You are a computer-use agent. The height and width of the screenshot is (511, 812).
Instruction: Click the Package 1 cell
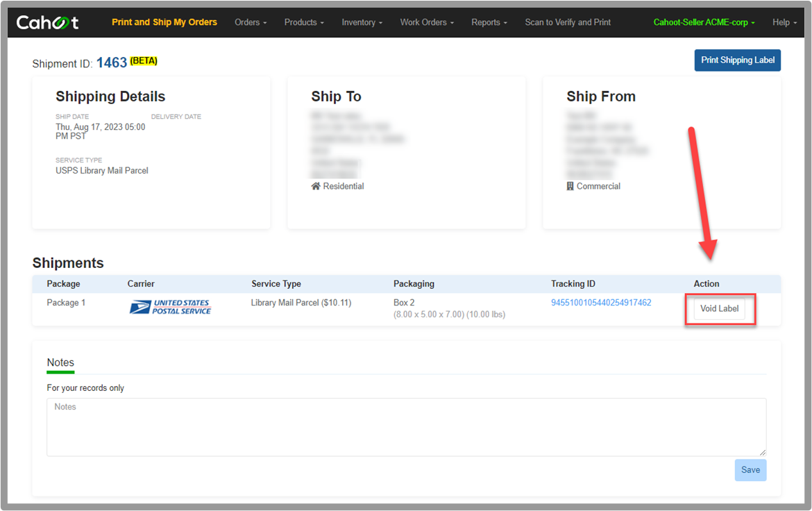coord(66,303)
